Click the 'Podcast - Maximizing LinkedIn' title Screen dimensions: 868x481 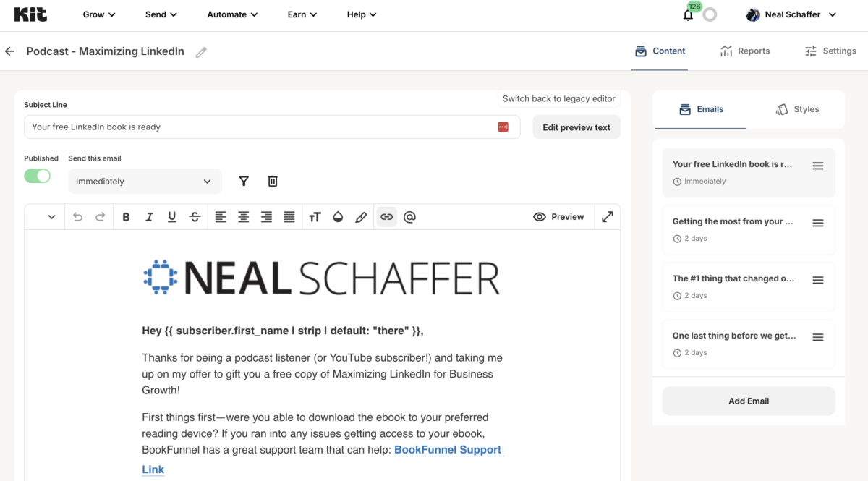click(106, 51)
